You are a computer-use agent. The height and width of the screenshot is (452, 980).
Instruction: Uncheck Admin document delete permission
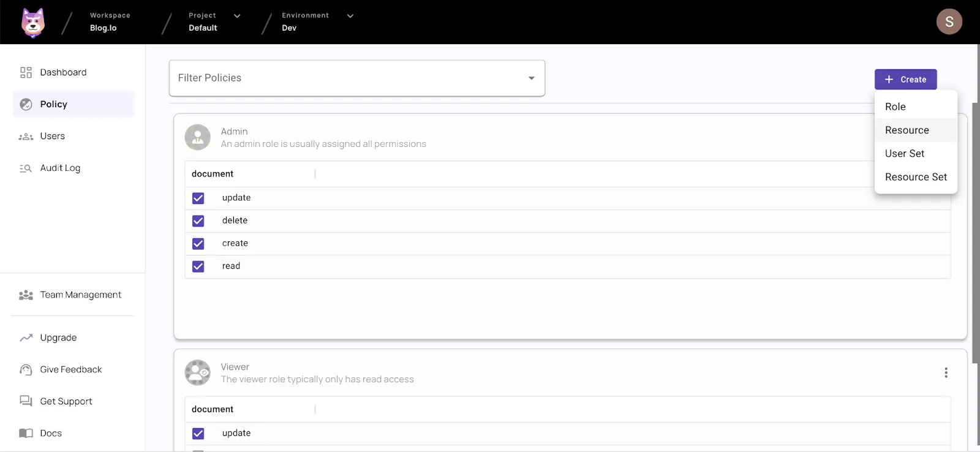tap(198, 221)
